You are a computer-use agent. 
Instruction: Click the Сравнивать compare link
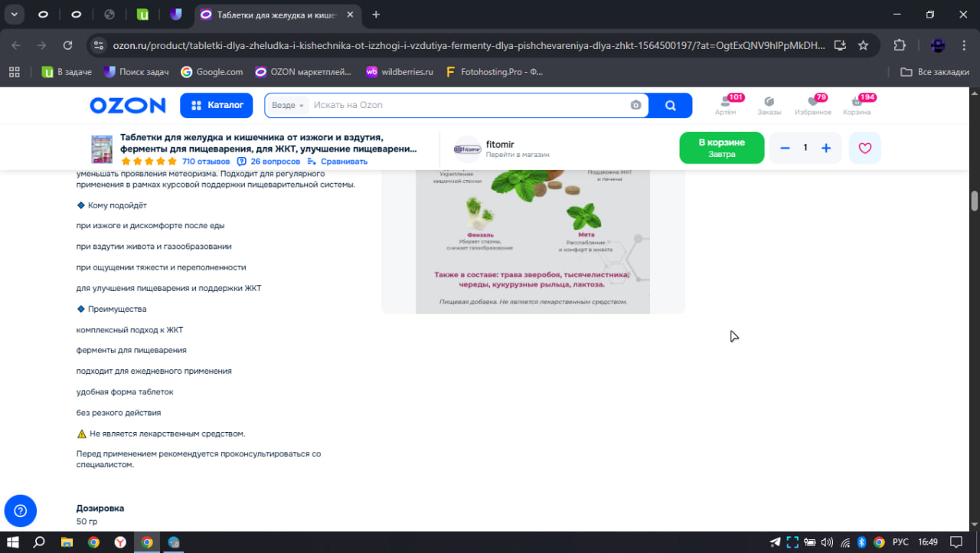click(338, 162)
